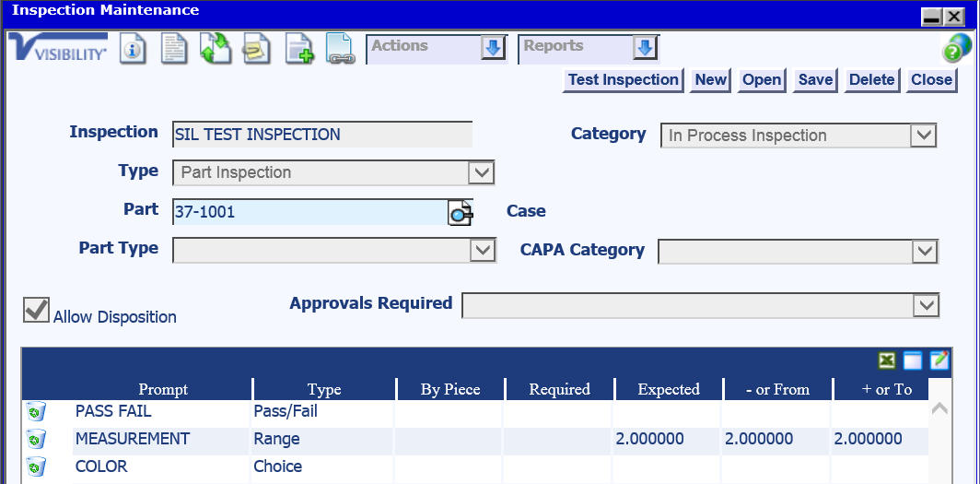Open the help globe icon
This screenshot has height=484, width=980.
point(956,49)
